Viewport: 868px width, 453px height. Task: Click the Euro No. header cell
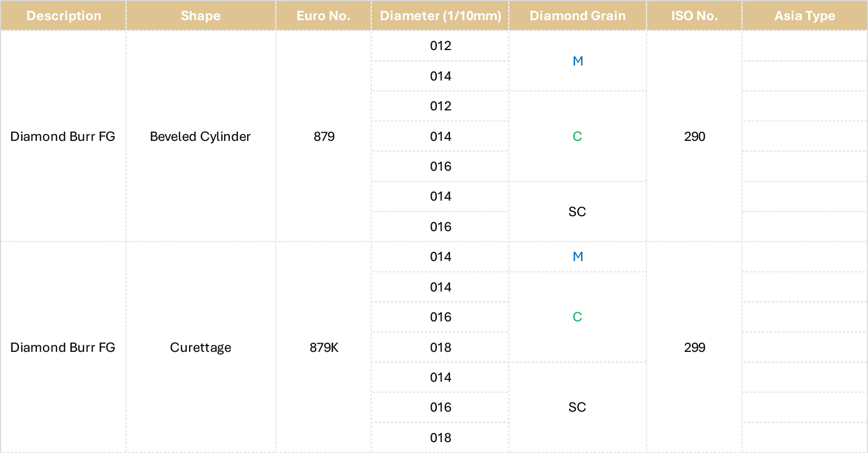click(x=324, y=16)
